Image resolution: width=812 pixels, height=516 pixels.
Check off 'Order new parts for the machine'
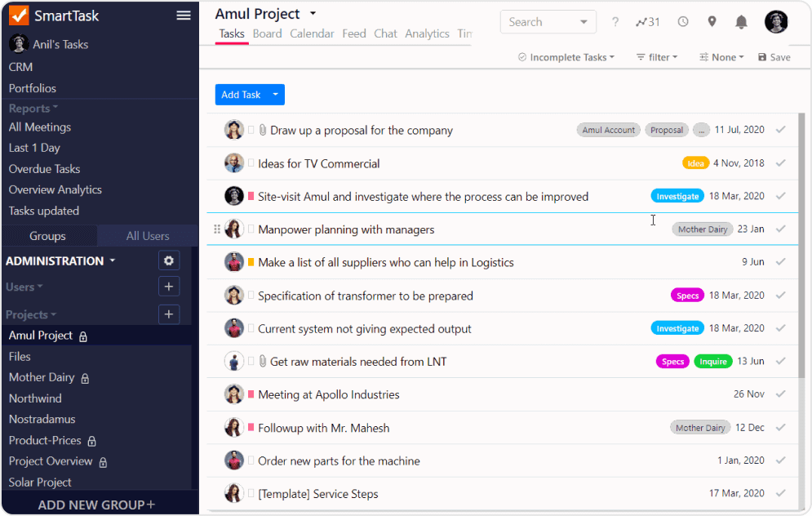click(781, 460)
